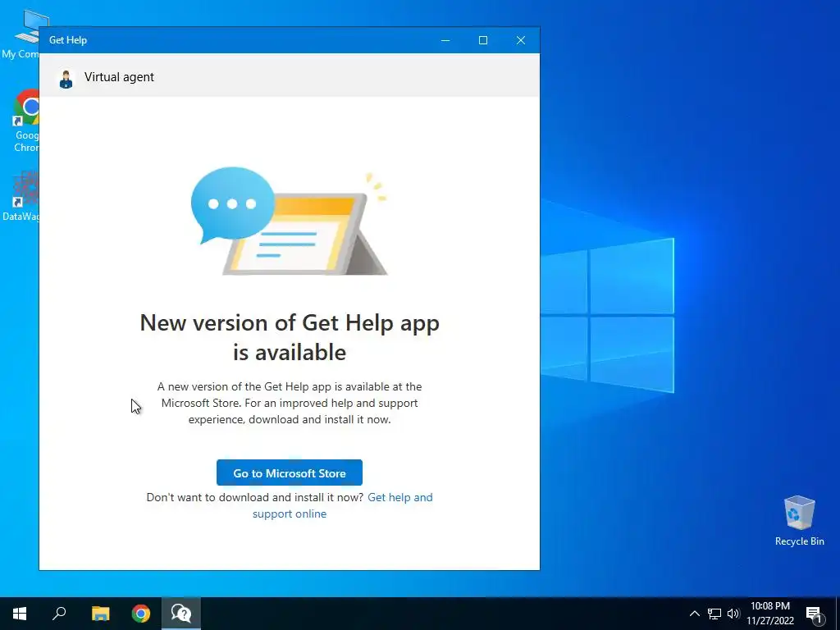Select the My Computer desktop icon
The height and width of the screenshot is (630, 840).
(21, 34)
